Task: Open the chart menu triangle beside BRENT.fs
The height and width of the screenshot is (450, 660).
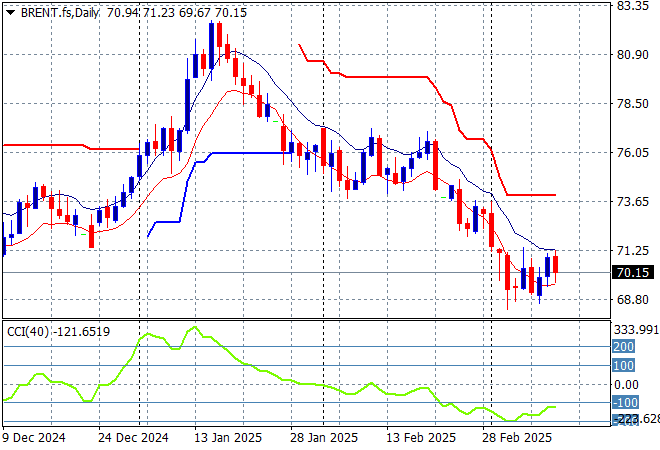Action: (x=10, y=13)
